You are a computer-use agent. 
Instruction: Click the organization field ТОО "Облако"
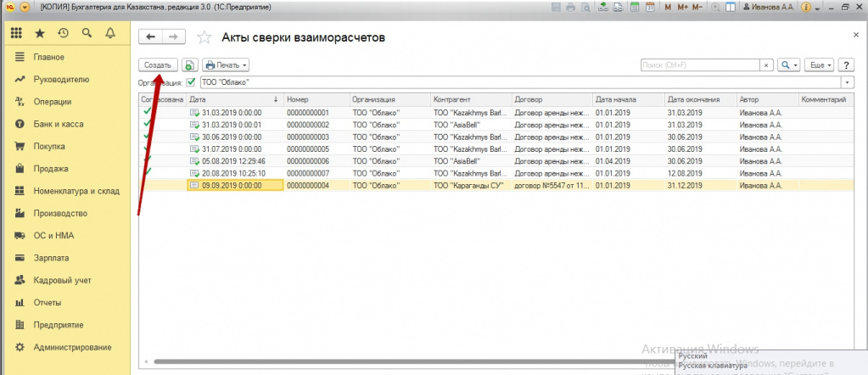click(x=520, y=82)
